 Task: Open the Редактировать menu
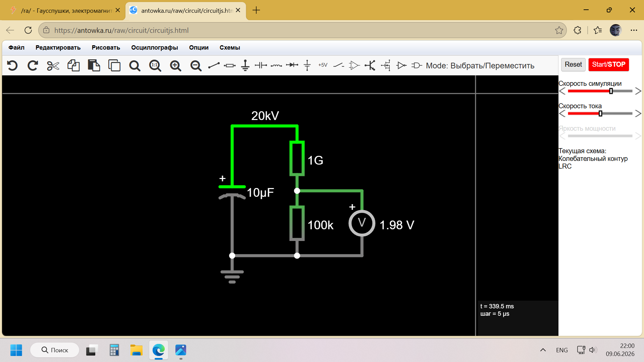pos(58,48)
